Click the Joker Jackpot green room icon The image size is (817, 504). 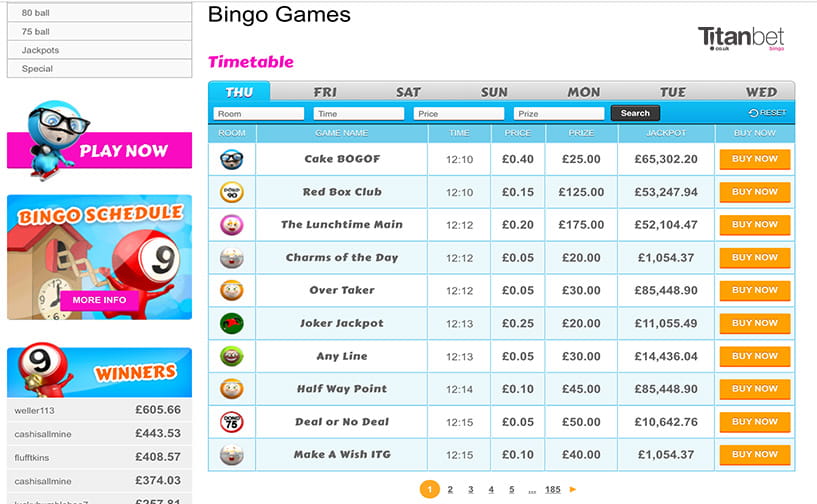232,323
